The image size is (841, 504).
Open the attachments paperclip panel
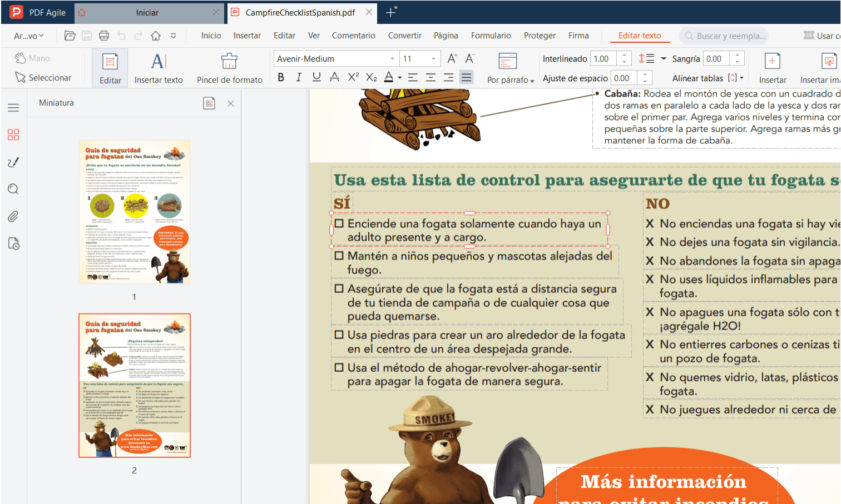tap(12, 216)
